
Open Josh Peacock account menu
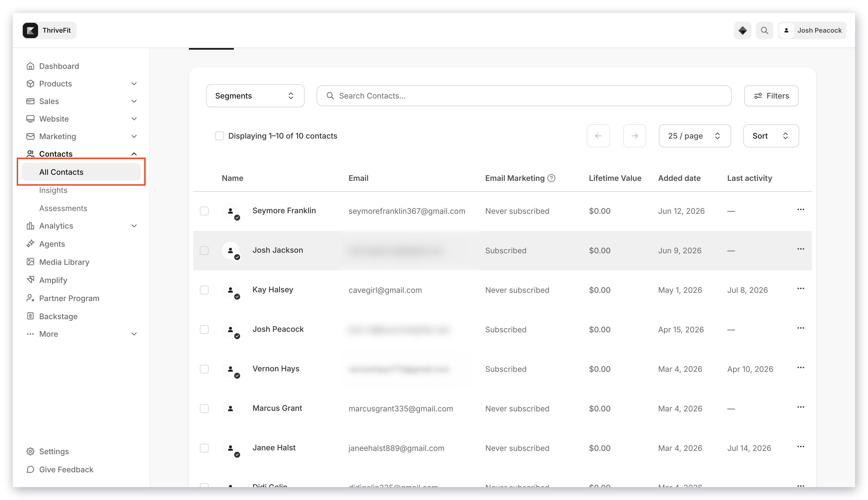(x=812, y=30)
